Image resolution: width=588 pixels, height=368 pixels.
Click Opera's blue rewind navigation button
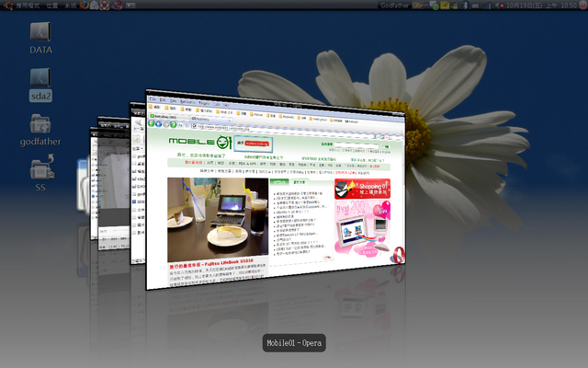coord(159,124)
